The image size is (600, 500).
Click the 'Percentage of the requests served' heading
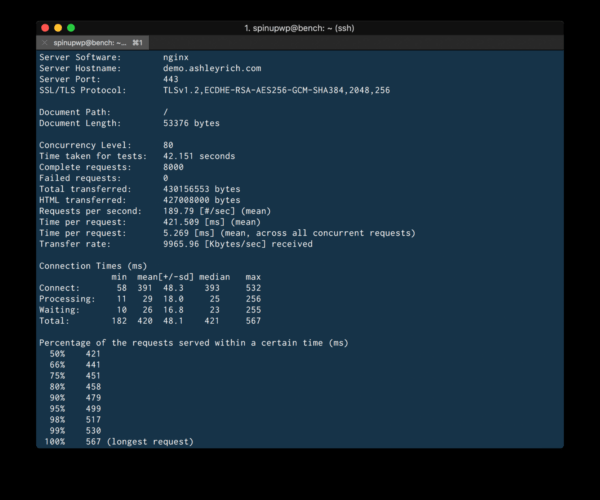(x=193, y=343)
